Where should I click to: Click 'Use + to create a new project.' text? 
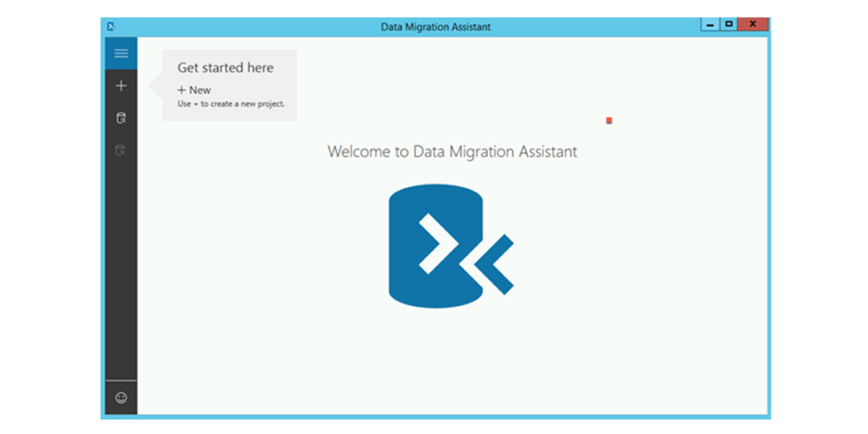pyautogui.click(x=231, y=103)
